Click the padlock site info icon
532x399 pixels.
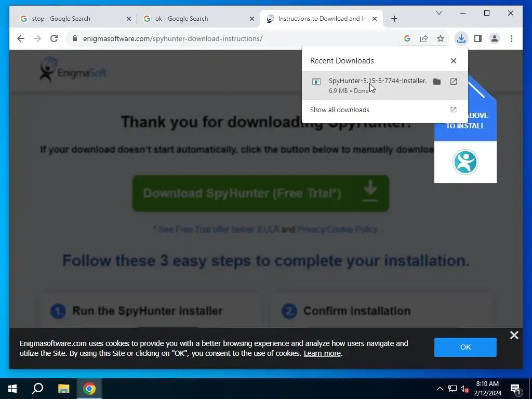click(x=75, y=38)
